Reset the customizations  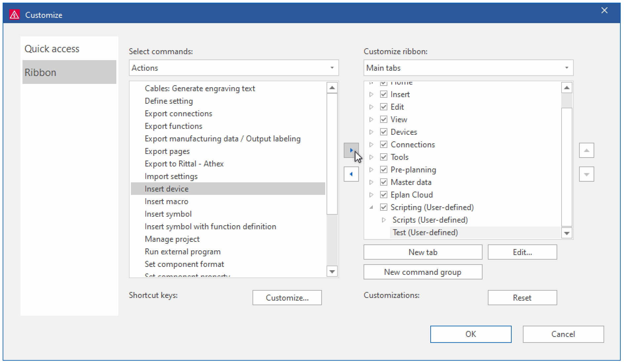522,298
